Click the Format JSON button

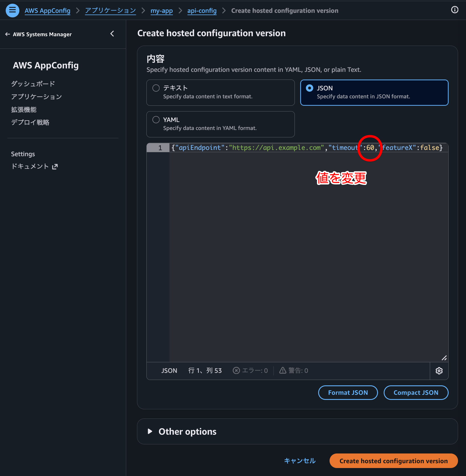348,393
